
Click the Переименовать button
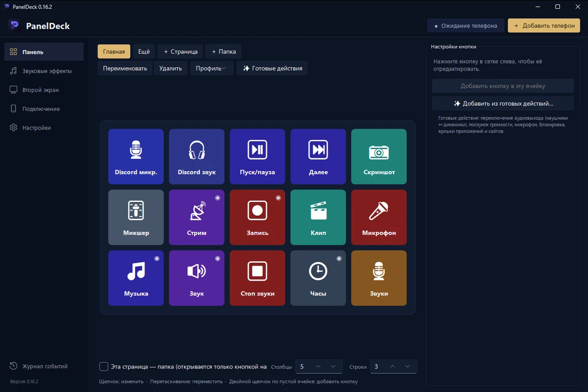125,69
